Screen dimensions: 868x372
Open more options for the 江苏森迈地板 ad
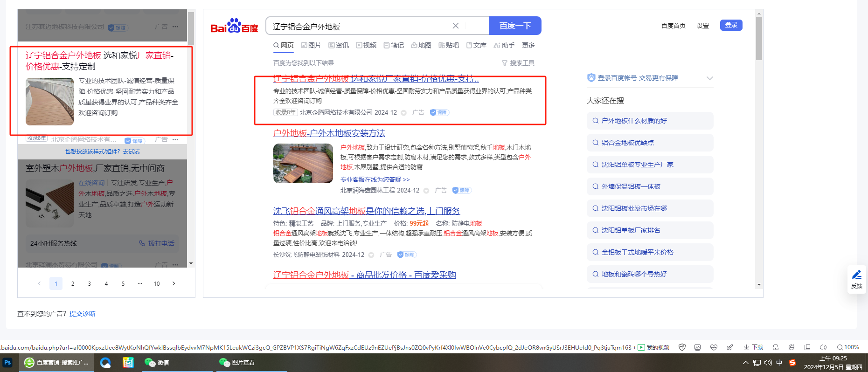tap(175, 27)
